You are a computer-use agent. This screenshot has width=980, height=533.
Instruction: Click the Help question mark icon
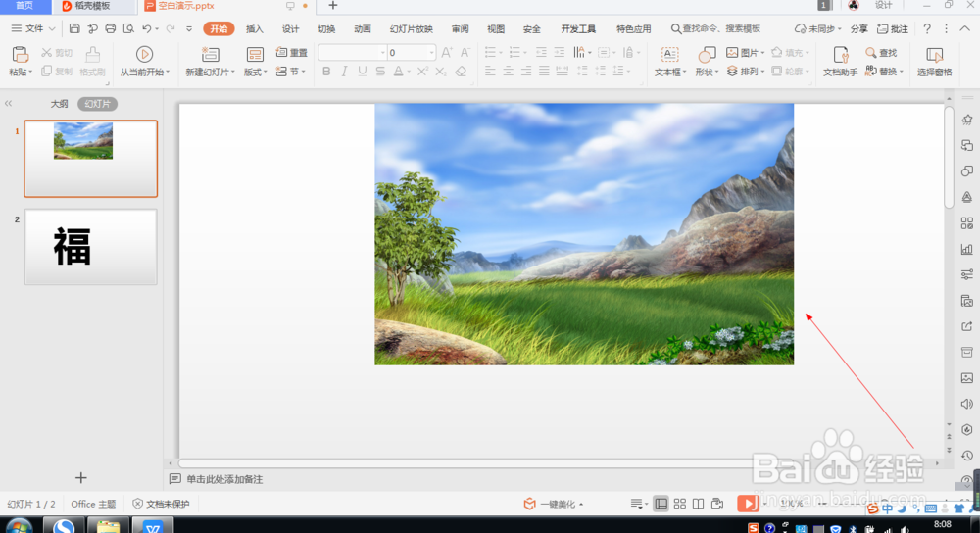coord(927,28)
